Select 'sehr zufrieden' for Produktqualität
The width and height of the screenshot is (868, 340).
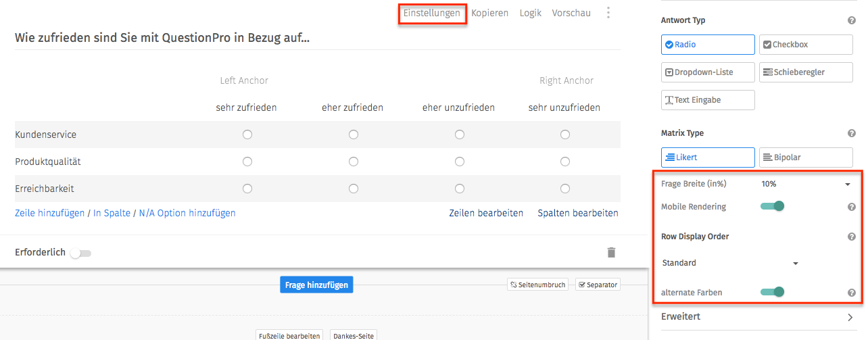pos(247,162)
